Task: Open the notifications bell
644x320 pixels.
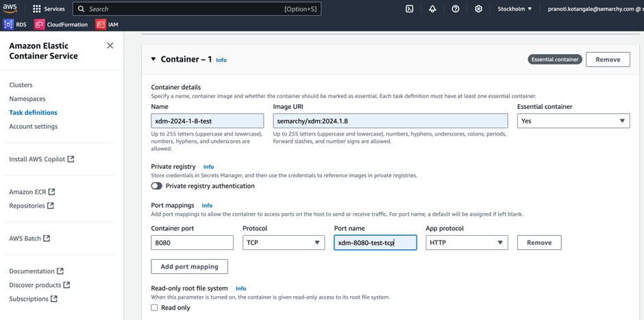Action: [432, 9]
